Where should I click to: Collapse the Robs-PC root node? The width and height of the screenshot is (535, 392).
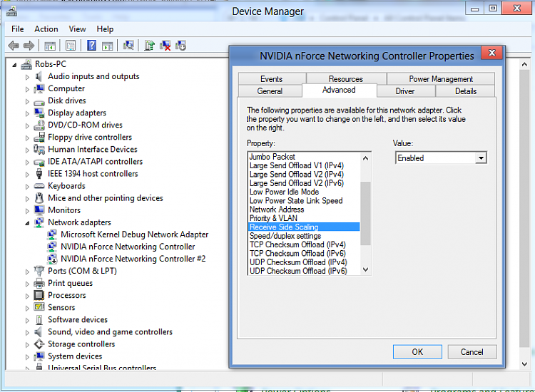14,65
